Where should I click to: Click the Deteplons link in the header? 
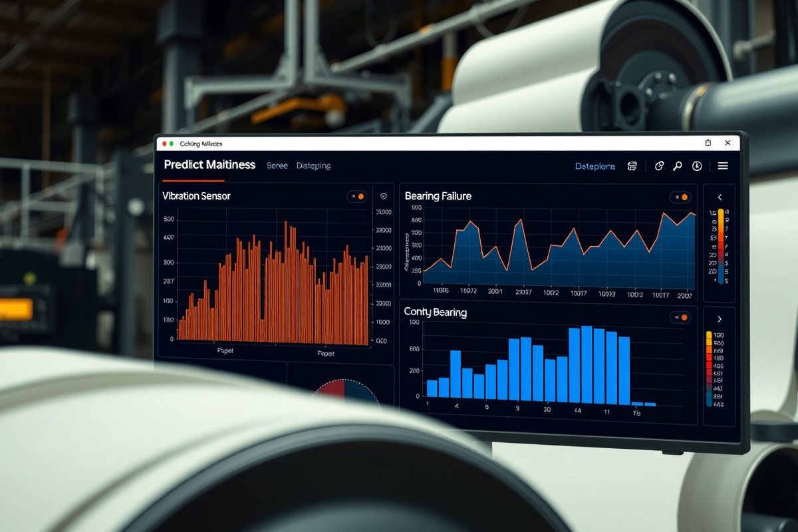(595, 166)
